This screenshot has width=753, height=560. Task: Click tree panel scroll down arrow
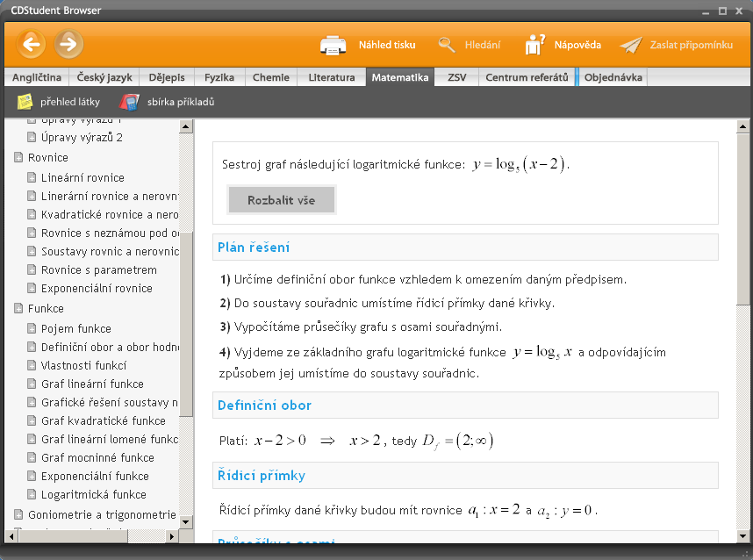click(x=186, y=521)
